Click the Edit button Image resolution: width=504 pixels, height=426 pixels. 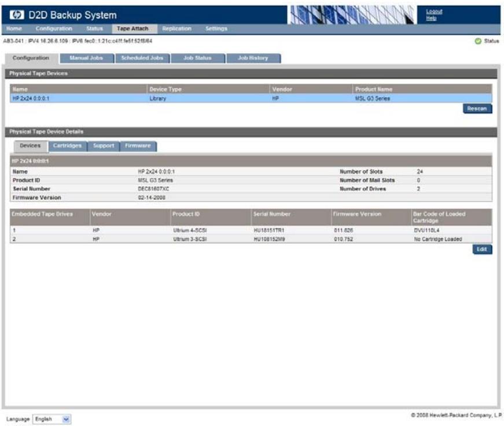coord(482,249)
